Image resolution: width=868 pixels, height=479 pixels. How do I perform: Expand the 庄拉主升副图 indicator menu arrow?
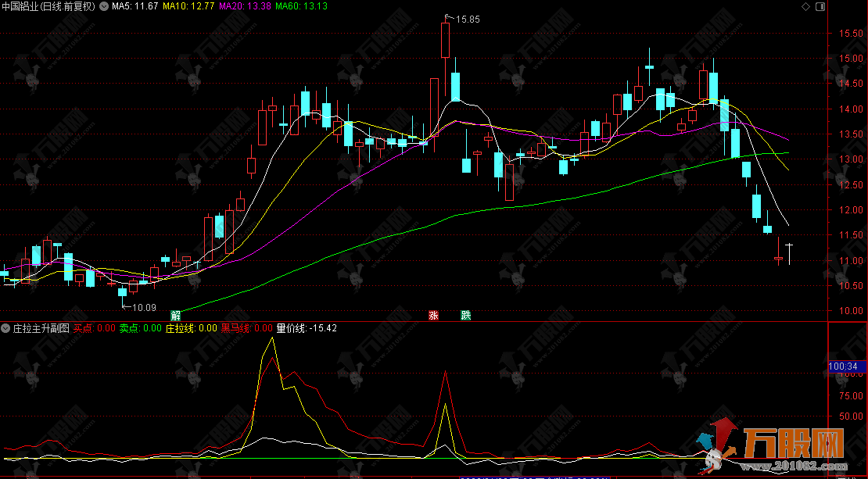click(5, 328)
